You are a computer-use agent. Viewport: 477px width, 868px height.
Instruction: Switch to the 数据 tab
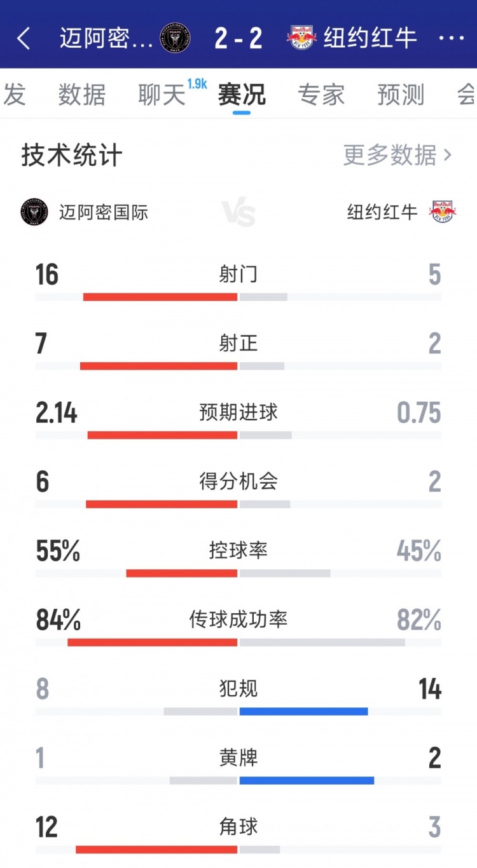coord(82,95)
